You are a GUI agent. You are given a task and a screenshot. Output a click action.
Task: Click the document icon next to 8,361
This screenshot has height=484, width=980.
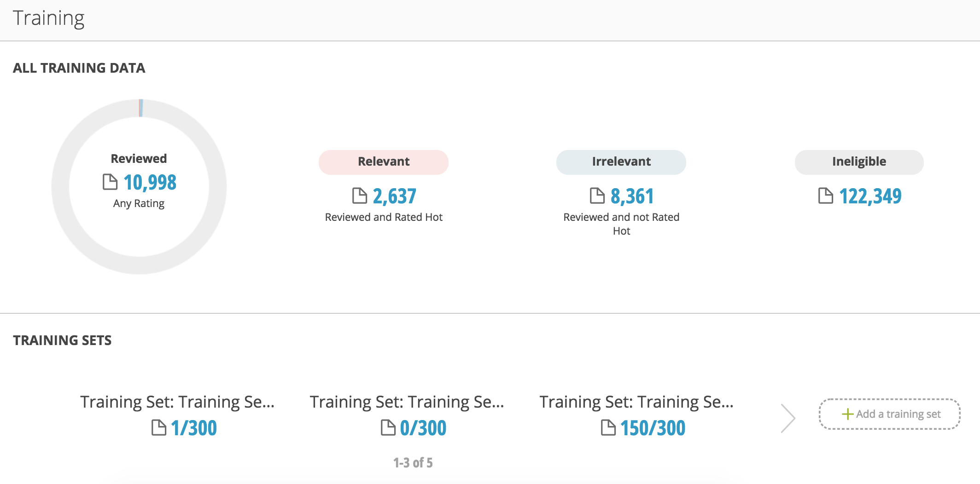click(x=597, y=196)
